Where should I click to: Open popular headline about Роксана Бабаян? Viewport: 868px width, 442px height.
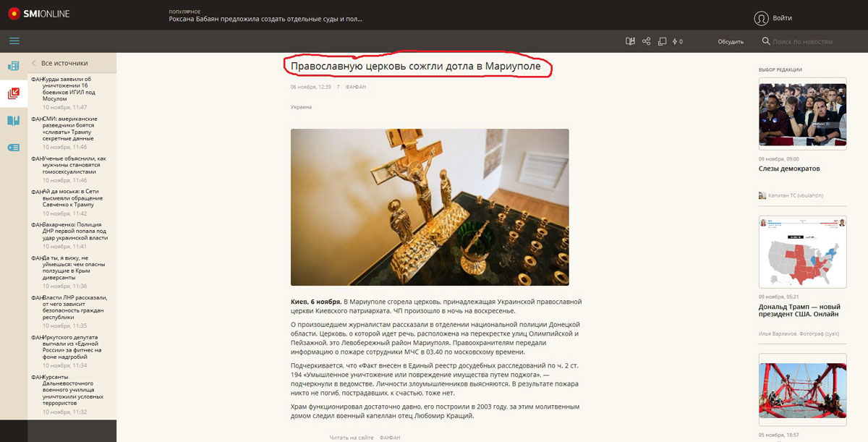266,20
